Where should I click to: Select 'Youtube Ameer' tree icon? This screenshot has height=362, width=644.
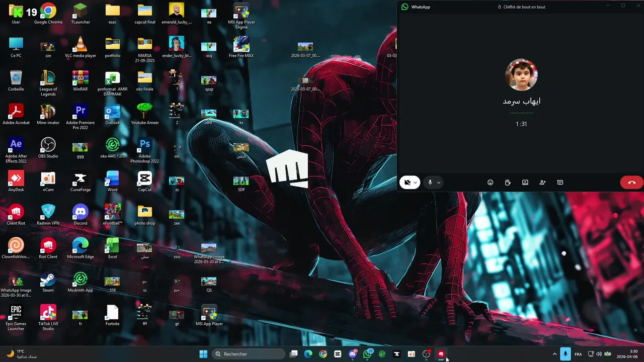tap(145, 115)
